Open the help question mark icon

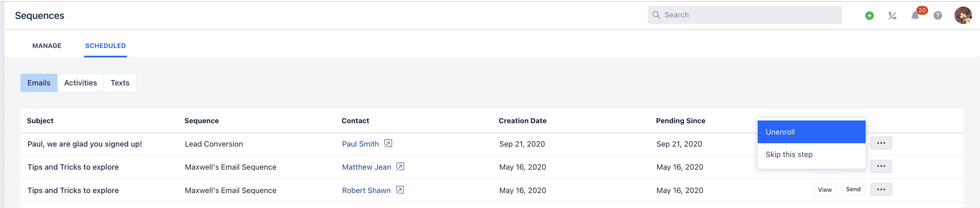pos(938,16)
